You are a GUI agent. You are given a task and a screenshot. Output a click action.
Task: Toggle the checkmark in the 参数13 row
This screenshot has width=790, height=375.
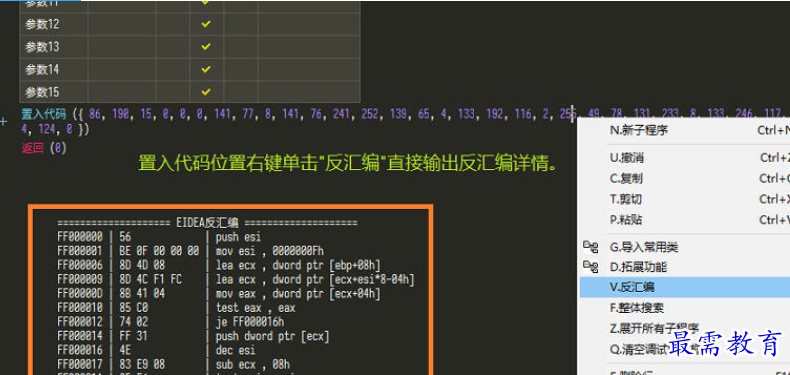coord(206,46)
